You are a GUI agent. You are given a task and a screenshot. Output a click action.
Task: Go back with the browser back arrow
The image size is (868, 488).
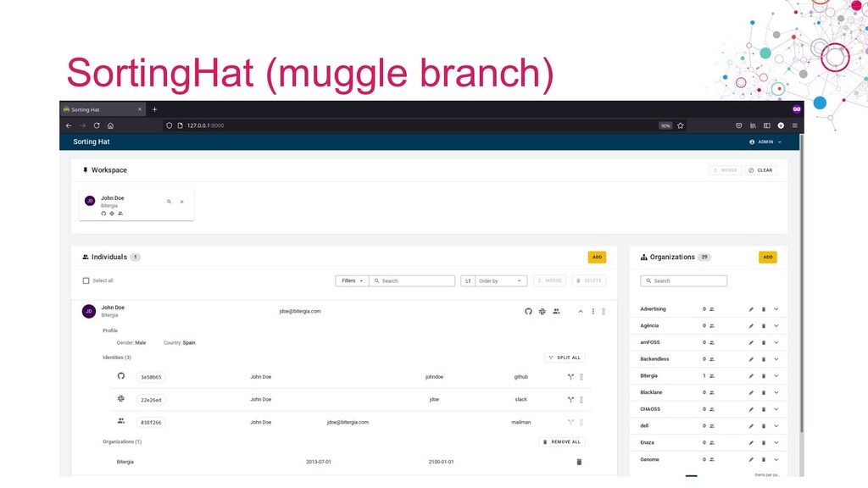(x=69, y=125)
